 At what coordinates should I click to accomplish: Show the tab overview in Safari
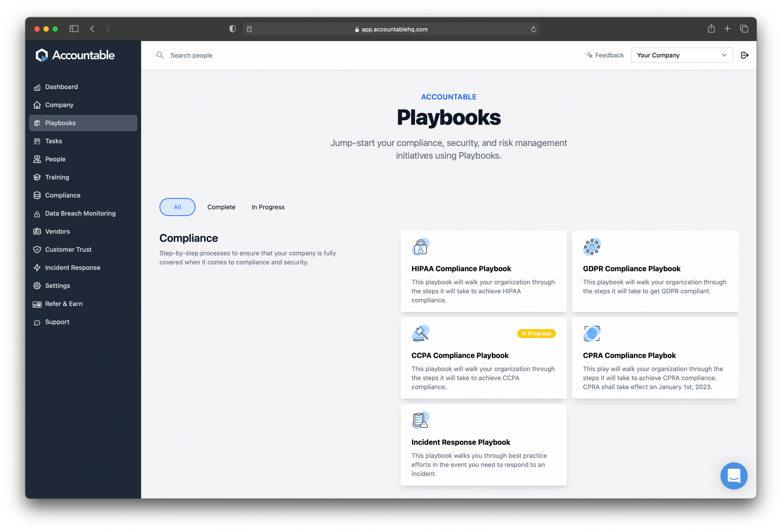(x=744, y=29)
